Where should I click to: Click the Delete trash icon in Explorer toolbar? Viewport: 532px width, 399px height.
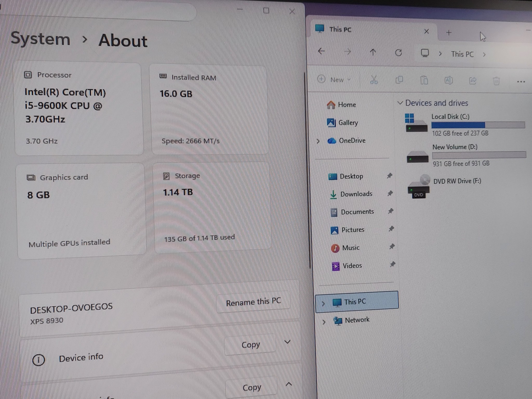(x=496, y=81)
